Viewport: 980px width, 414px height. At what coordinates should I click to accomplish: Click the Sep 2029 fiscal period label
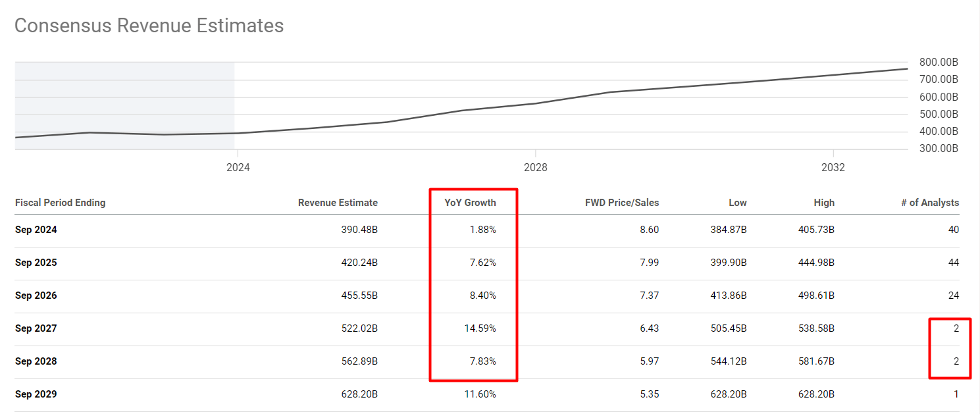pyautogui.click(x=36, y=394)
